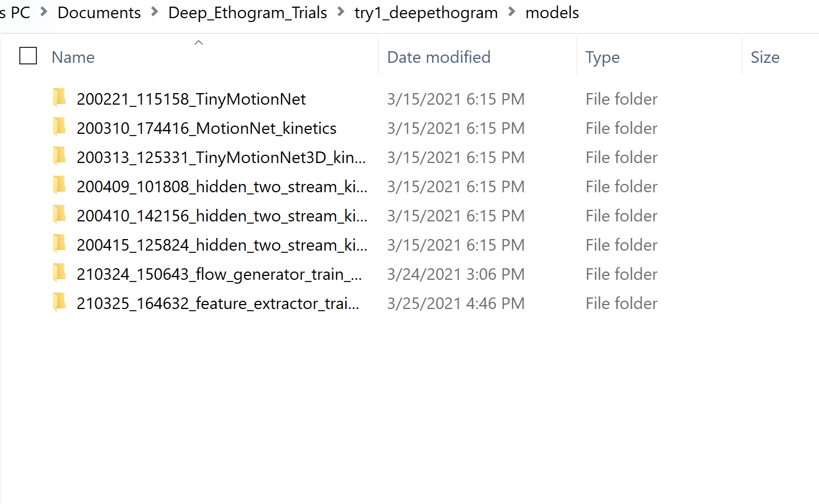Select the 200409_101808_hidden_two_stream_ki... folder icon
Image resolution: width=819 pixels, height=504 pixels.
coord(59,186)
